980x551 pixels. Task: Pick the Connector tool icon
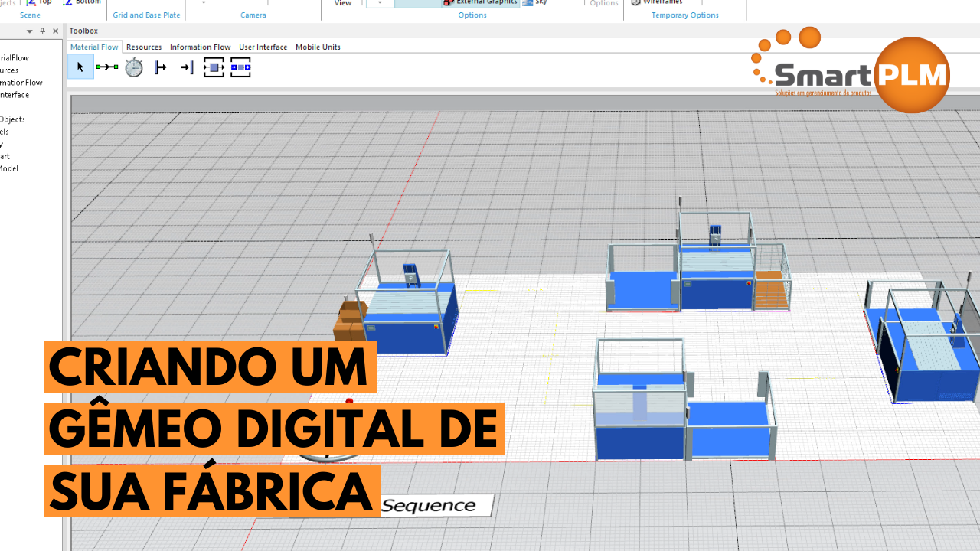click(x=106, y=67)
